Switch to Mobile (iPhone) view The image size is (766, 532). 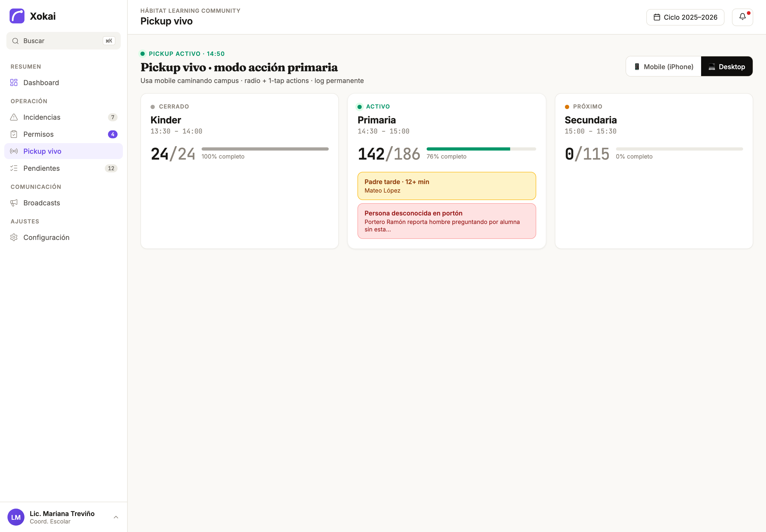pyautogui.click(x=664, y=67)
